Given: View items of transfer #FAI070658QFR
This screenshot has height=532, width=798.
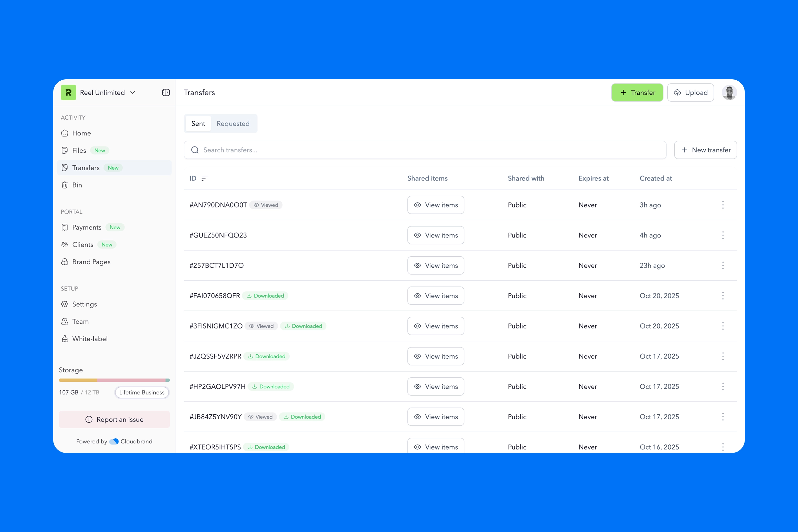Looking at the screenshot, I should [435, 296].
